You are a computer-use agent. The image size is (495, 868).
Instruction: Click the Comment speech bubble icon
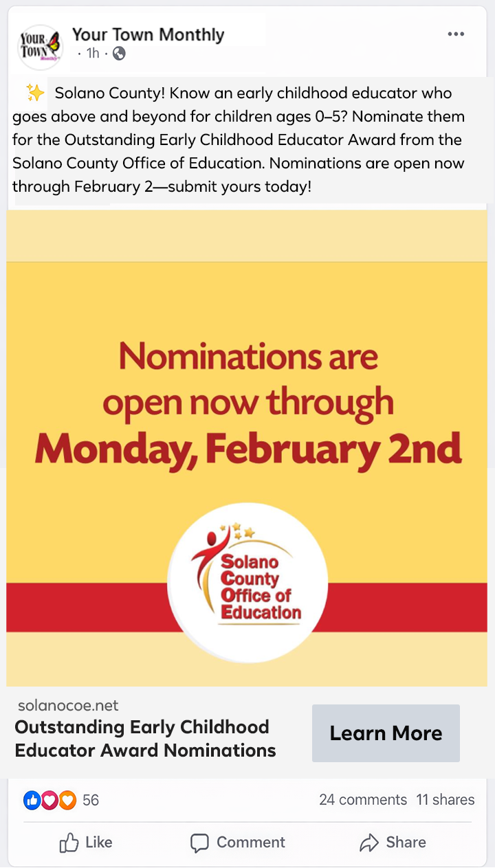point(199,843)
